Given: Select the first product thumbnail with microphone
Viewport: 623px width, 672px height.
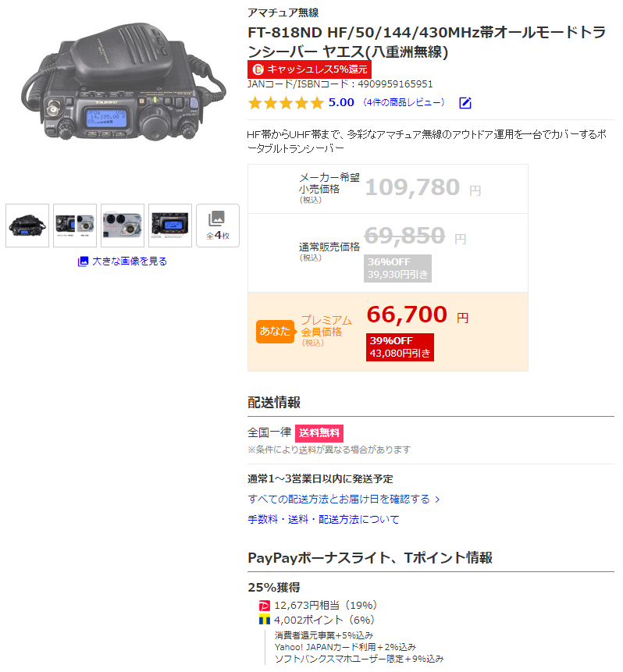Looking at the screenshot, I should 27,226.
